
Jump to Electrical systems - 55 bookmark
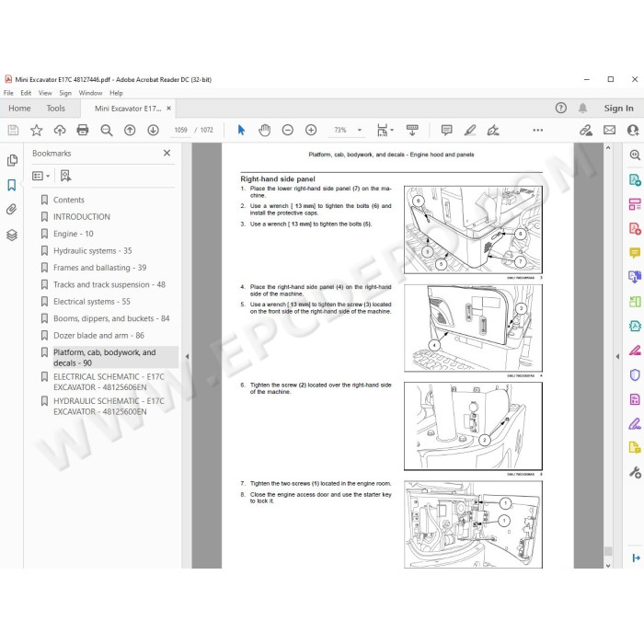click(x=92, y=302)
